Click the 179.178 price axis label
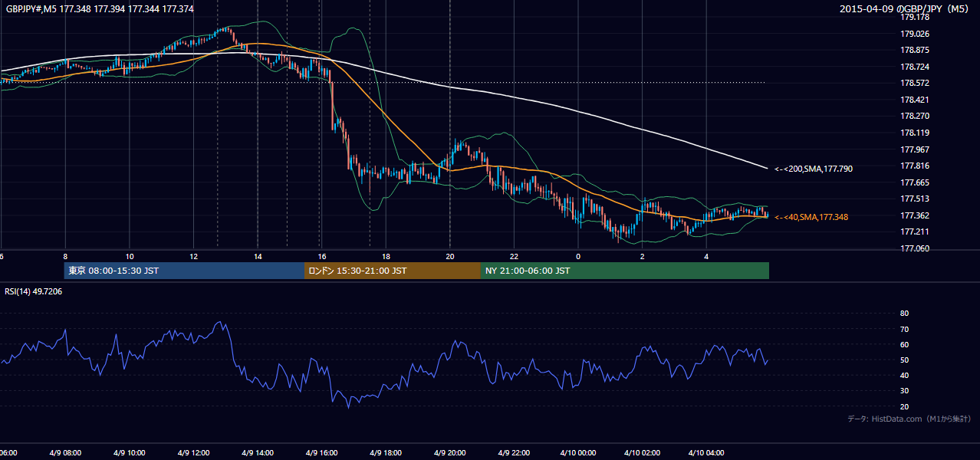The image size is (980, 460). pyautogui.click(x=915, y=17)
